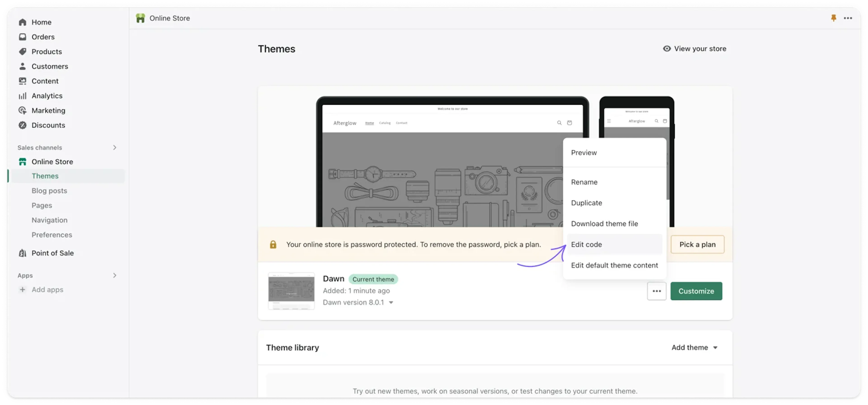Select Edit code from the menu

coord(586,244)
